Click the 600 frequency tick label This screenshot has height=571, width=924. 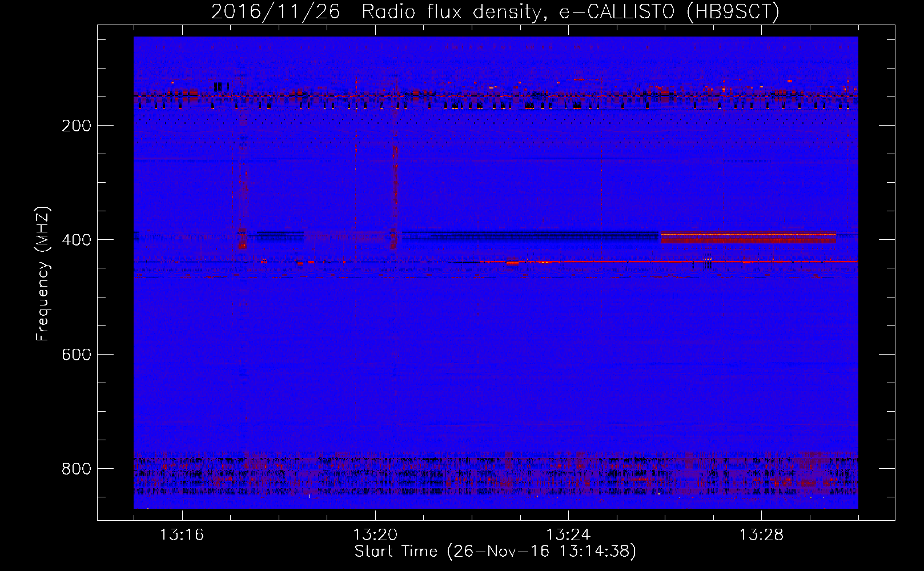click(x=77, y=355)
